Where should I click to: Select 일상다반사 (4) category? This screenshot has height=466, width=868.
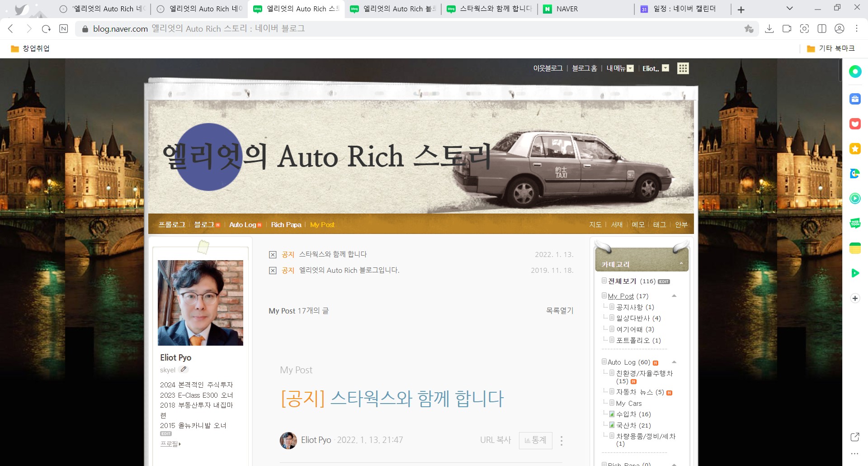pyautogui.click(x=638, y=318)
